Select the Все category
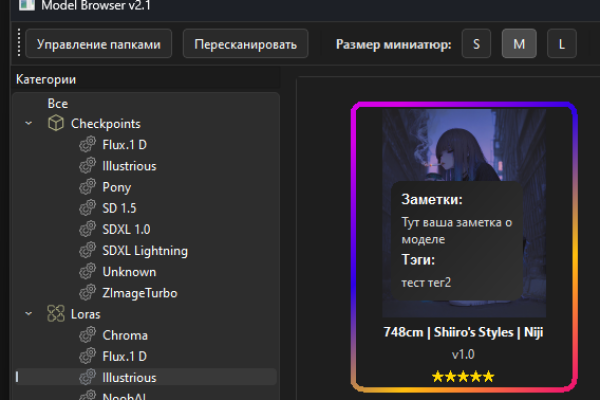 pos(57,103)
